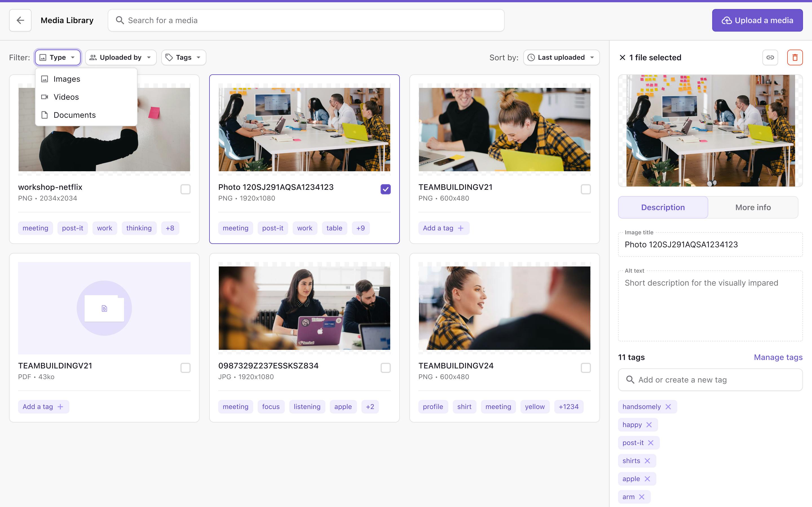Deselect files with the X icon
Screen dimensions: 812x507
pos(623,58)
